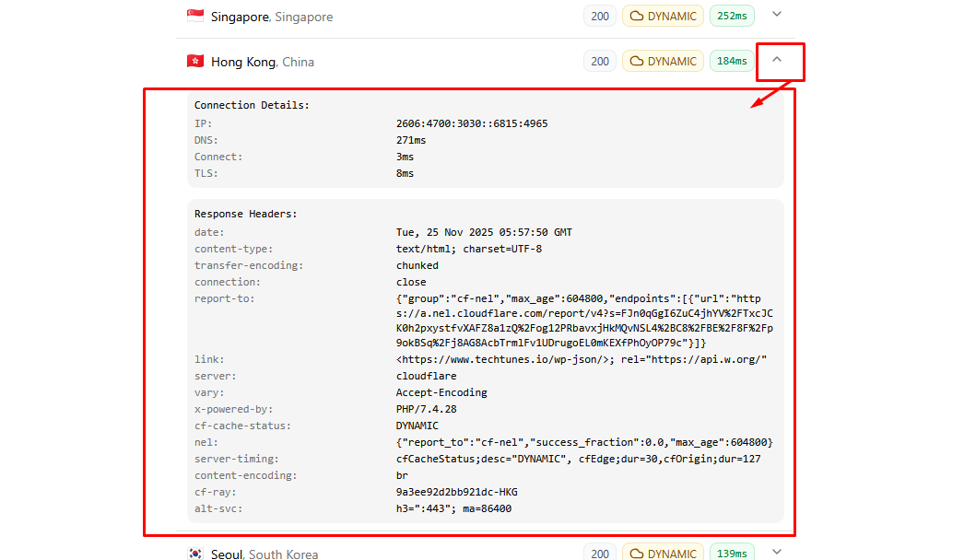
Task: Expand the Singapore row details
Action: (x=777, y=15)
